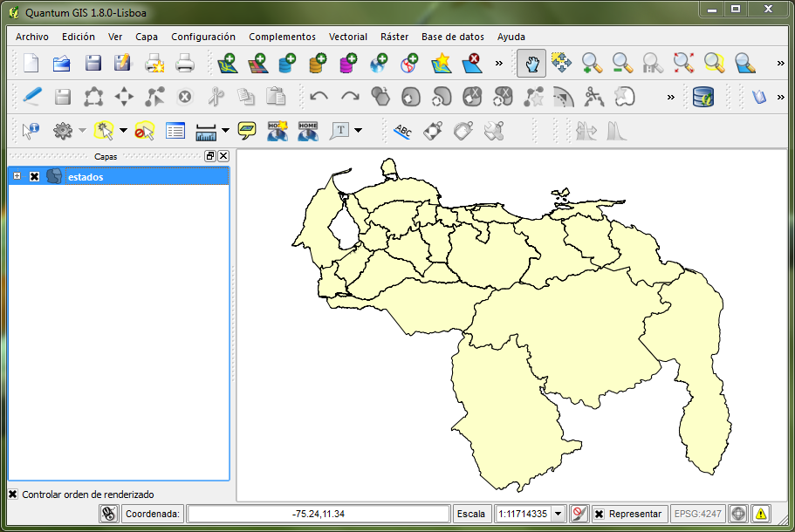795x532 pixels.
Task: Click the Redo arrow icon
Action: click(350, 96)
